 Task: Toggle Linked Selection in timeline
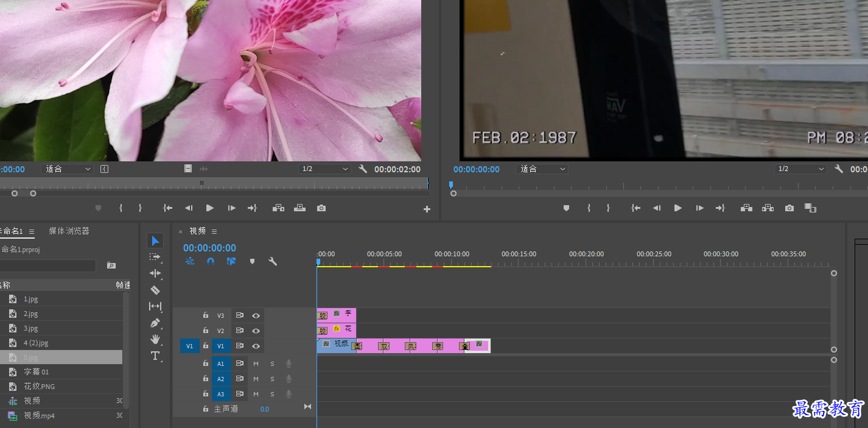(x=231, y=261)
